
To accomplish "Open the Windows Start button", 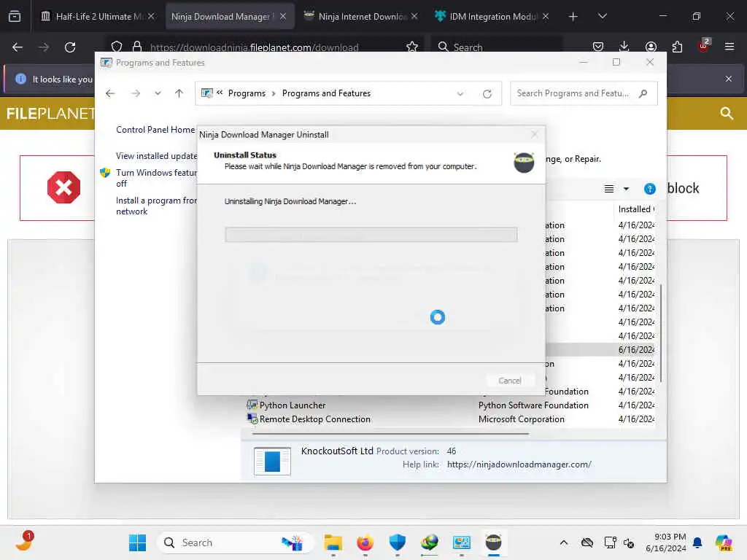I will [138, 542].
